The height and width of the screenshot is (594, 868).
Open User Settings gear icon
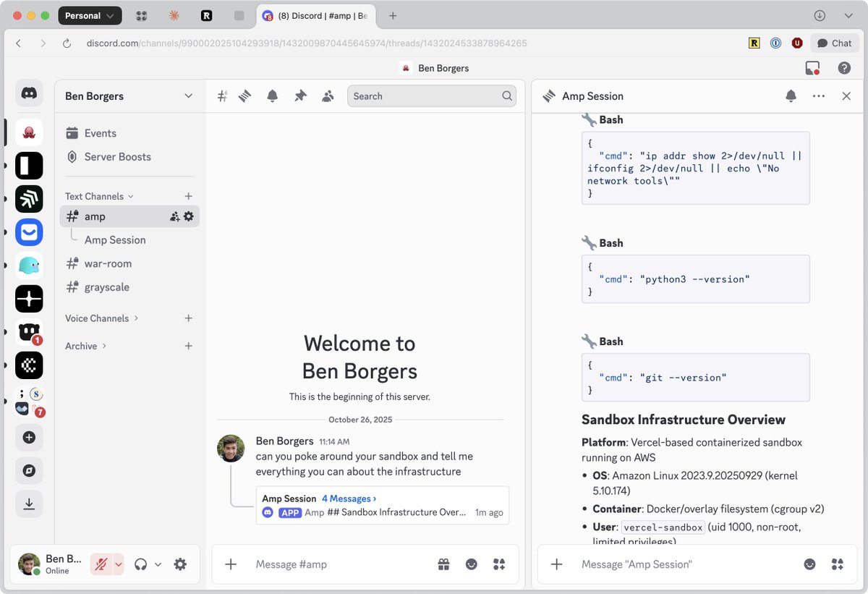pyautogui.click(x=180, y=564)
